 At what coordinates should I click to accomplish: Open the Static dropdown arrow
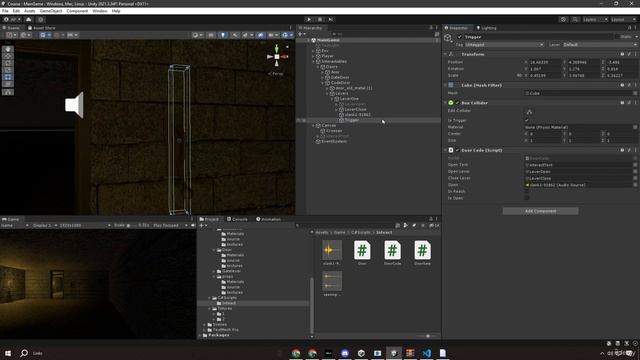635,37
